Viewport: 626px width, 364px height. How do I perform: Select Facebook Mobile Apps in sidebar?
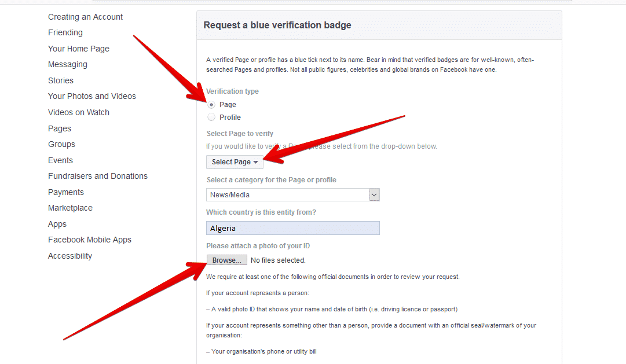(90, 240)
